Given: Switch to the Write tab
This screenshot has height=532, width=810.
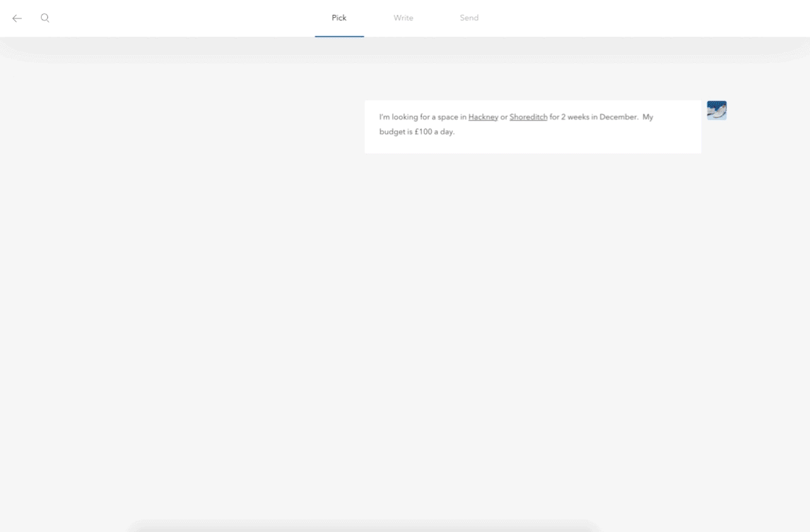Looking at the screenshot, I should (404, 18).
